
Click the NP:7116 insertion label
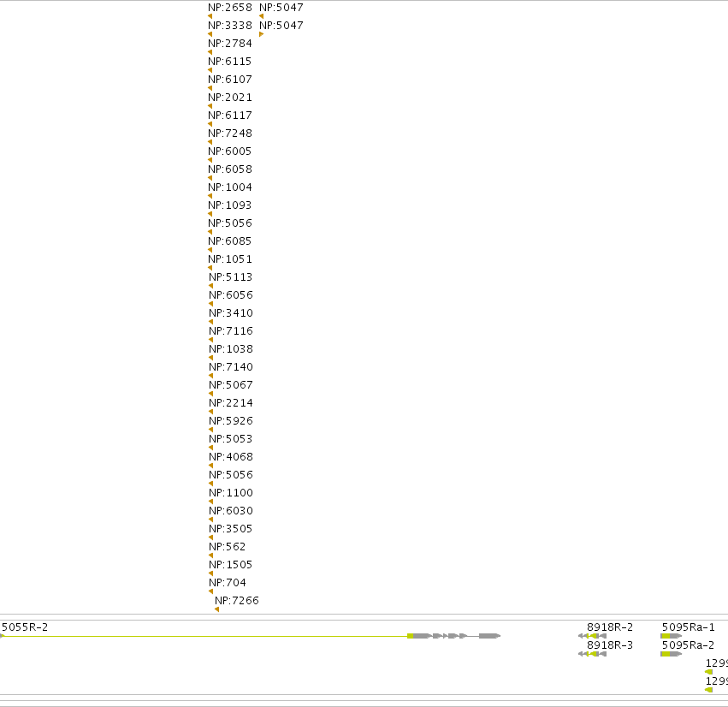[231, 331]
